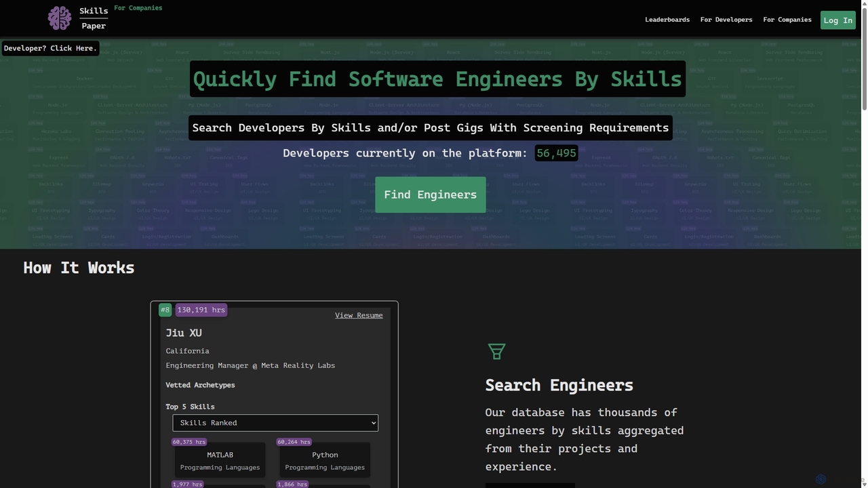Click the Quickly Find Software Engineers headline
Image resolution: width=868 pixels, height=488 pixels.
437,79
